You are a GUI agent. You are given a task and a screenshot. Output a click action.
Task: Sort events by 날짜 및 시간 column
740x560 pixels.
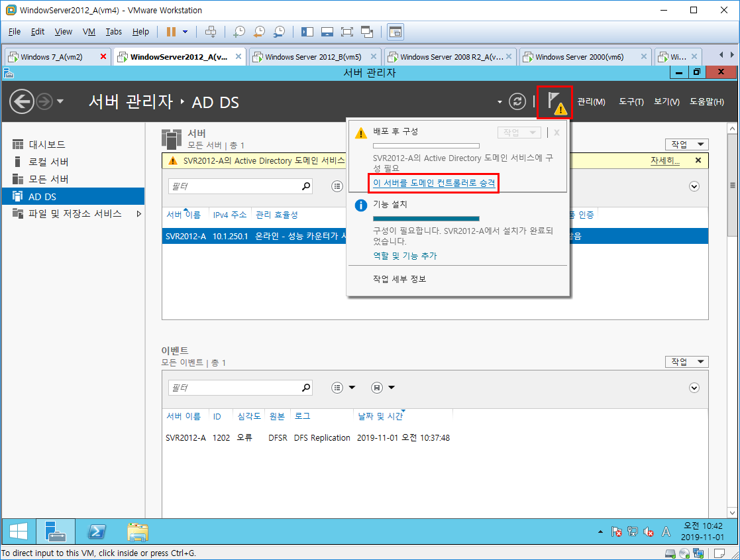pos(380,416)
